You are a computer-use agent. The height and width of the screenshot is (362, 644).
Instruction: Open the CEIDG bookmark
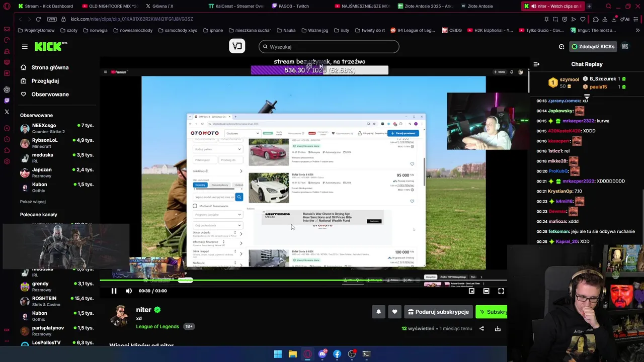(452, 30)
